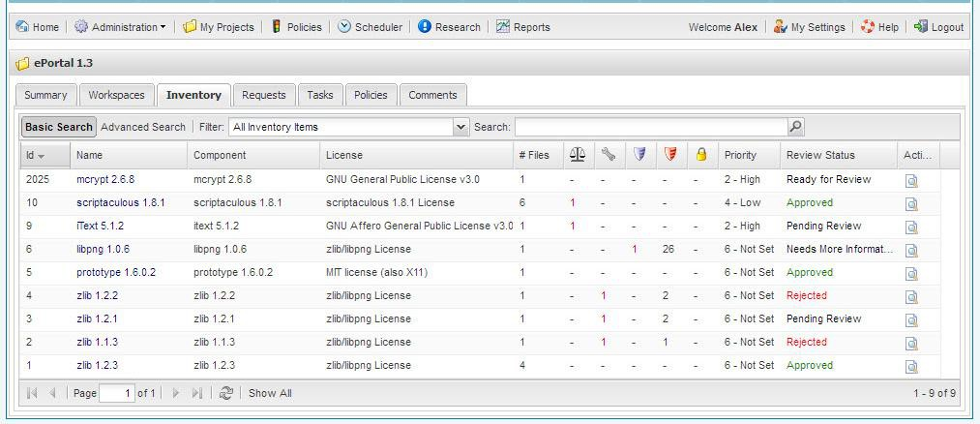Screen dimensions: 980x424
Task: Open the Requests tab
Action: (263, 95)
